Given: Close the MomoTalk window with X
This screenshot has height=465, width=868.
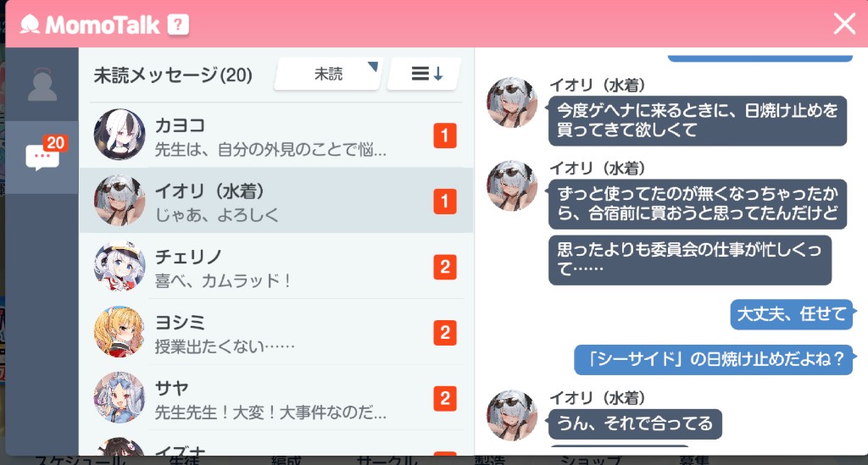Looking at the screenshot, I should (x=844, y=24).
